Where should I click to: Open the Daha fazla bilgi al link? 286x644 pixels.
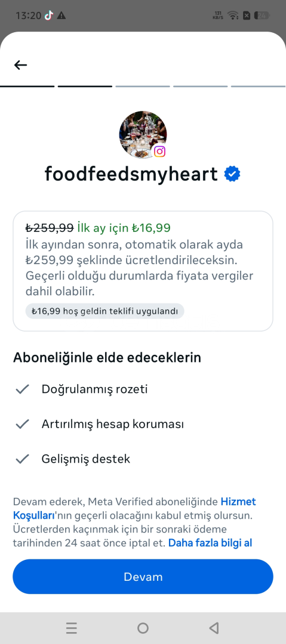click(210, 543)
